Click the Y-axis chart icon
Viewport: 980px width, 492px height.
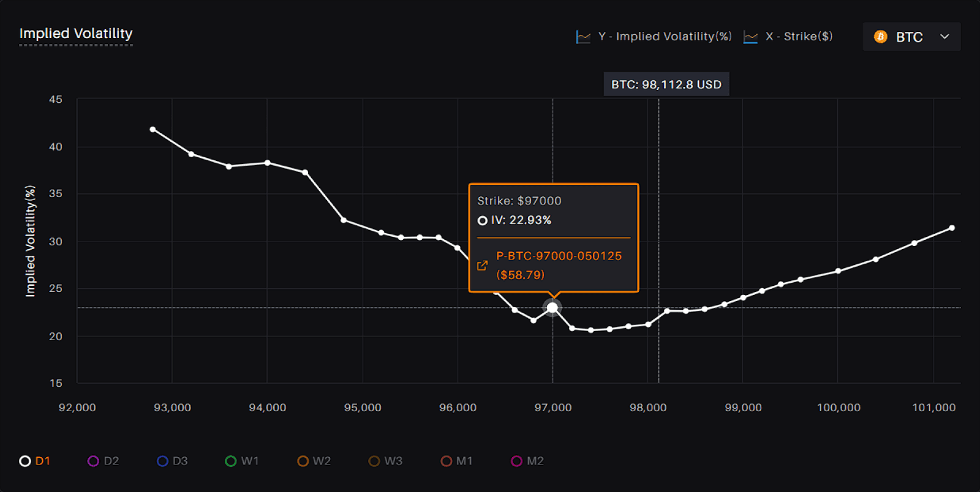point(583,37)
